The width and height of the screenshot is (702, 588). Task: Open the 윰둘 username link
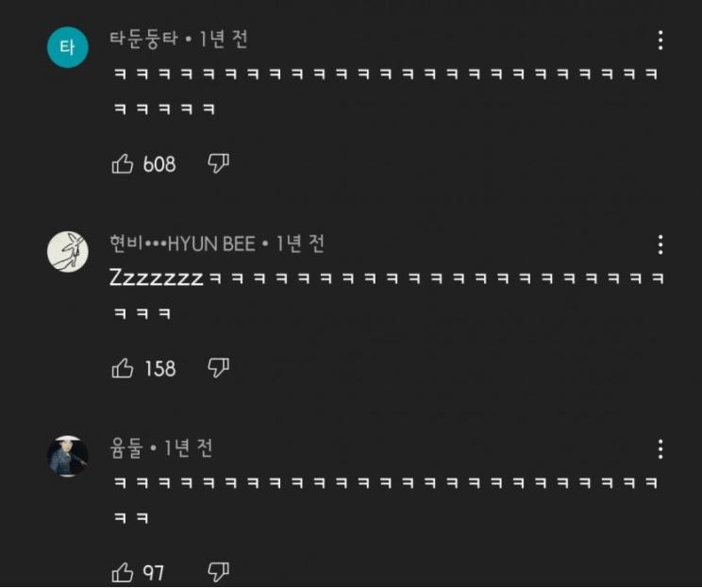[x=126, y=447]
